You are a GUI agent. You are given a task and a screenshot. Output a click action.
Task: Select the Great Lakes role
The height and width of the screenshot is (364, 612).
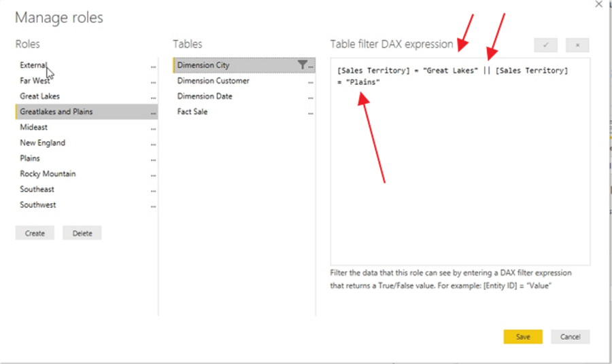tap(39, 96)
